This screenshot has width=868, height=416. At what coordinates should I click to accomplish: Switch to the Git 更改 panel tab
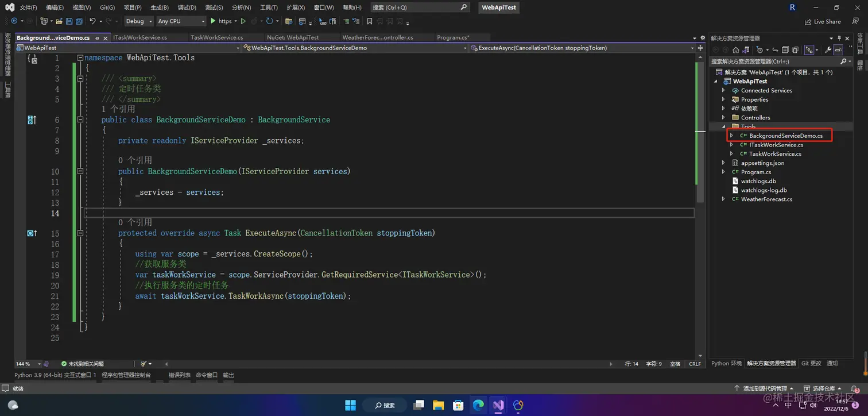[811, 363]
